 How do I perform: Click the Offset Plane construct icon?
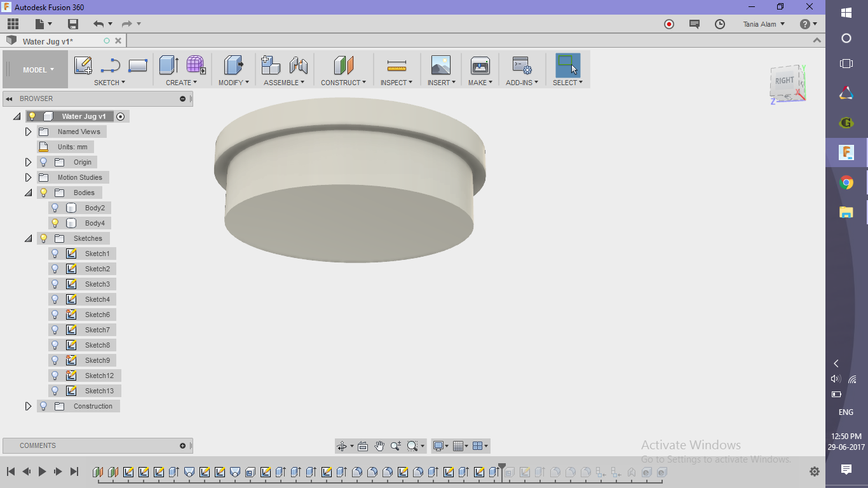pyautogui.click(x=344, y=65)
